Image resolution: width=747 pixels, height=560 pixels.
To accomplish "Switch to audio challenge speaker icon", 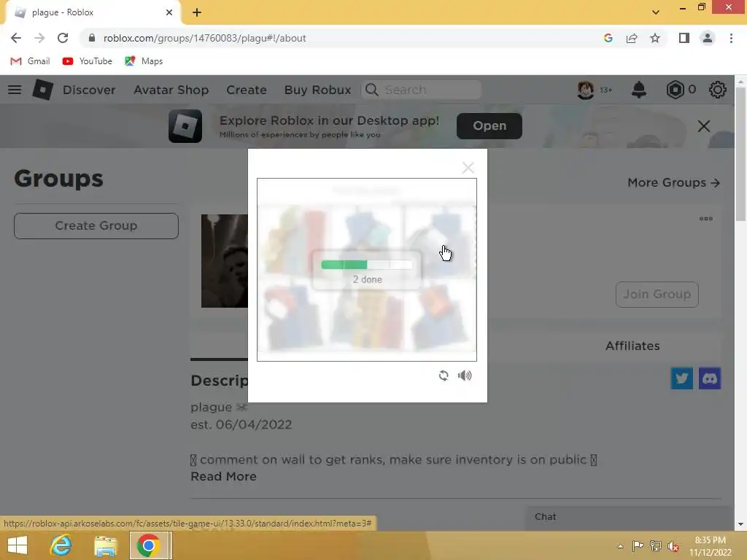I will click(x=465, y=376).
